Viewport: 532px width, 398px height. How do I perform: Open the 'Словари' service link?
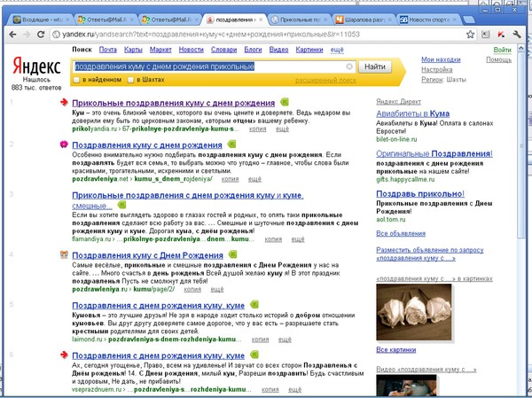pos(224,50)
